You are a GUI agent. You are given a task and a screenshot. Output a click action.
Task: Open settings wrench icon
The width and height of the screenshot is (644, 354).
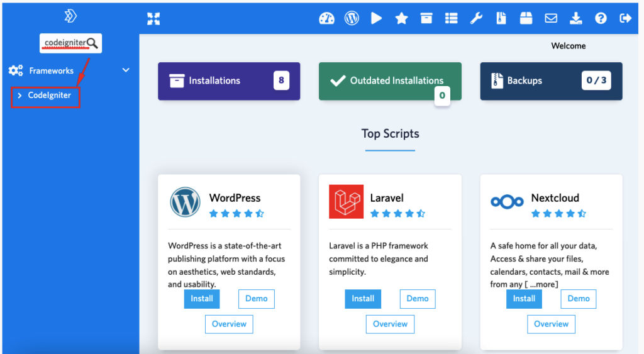point(476,18)
